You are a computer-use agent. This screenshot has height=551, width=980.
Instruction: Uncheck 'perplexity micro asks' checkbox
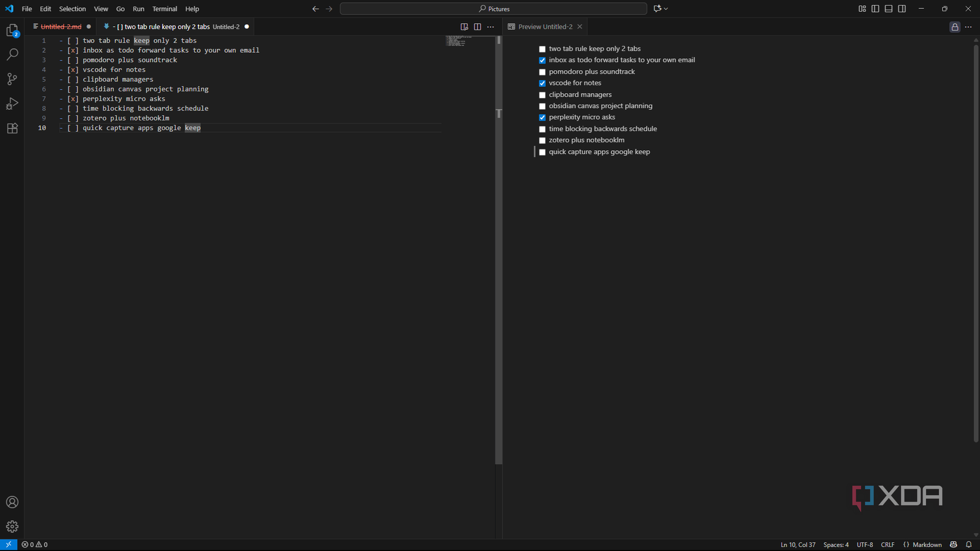point(542,118)
